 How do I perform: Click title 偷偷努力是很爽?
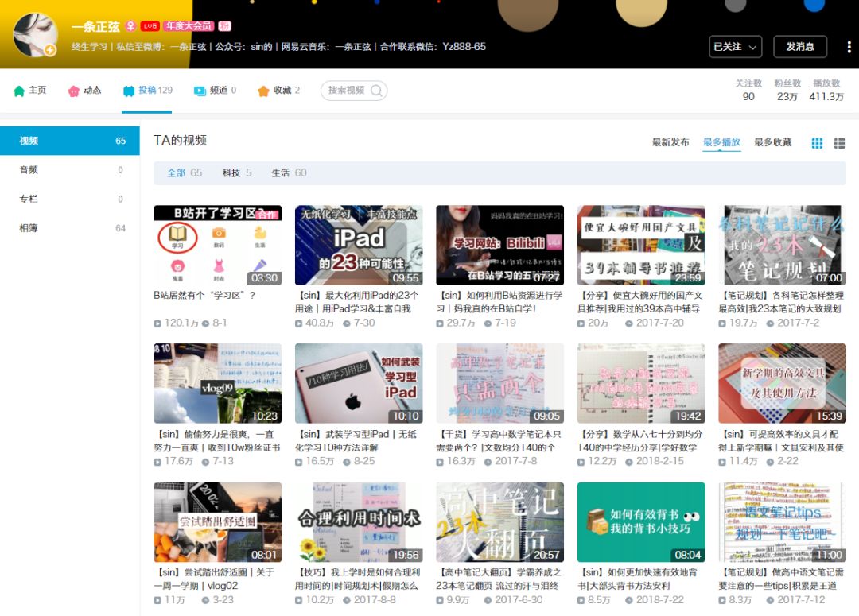[x=217, y=441]
